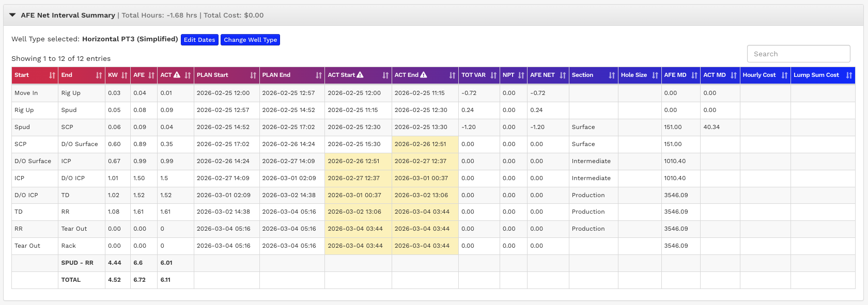Image resolution: width=868 pixels, height=305 pixels.
Task: Click the 'Showing 1 to 12 of 12 entries' text
Action: pos(61,58)
